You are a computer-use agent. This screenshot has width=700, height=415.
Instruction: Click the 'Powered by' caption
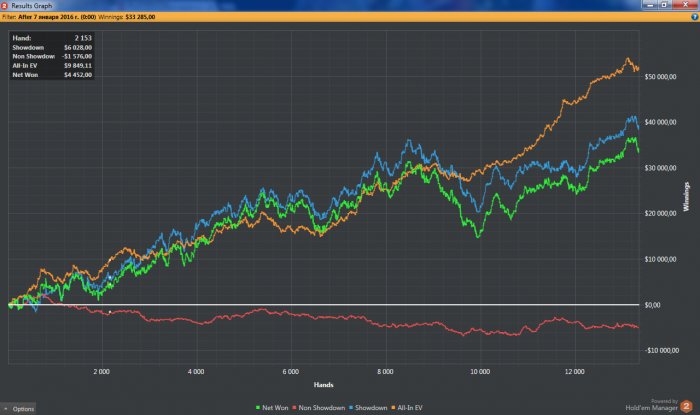click(x=664, y=401)
